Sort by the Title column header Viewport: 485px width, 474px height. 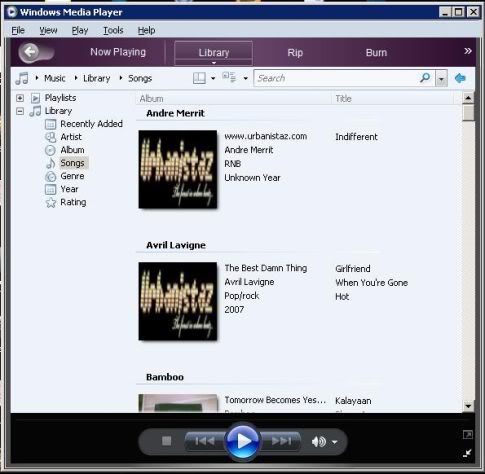[x=392, y=99]
